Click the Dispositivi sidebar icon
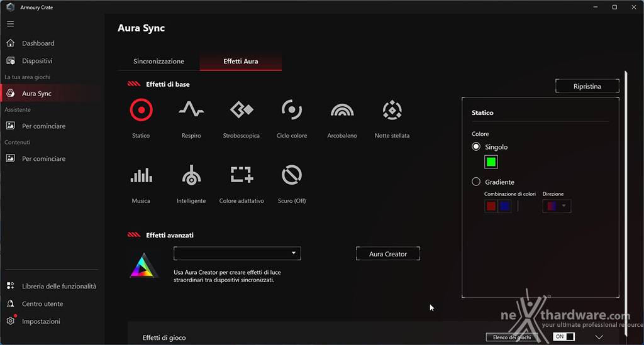The image size is (644, 345). [x=11, y=61]
